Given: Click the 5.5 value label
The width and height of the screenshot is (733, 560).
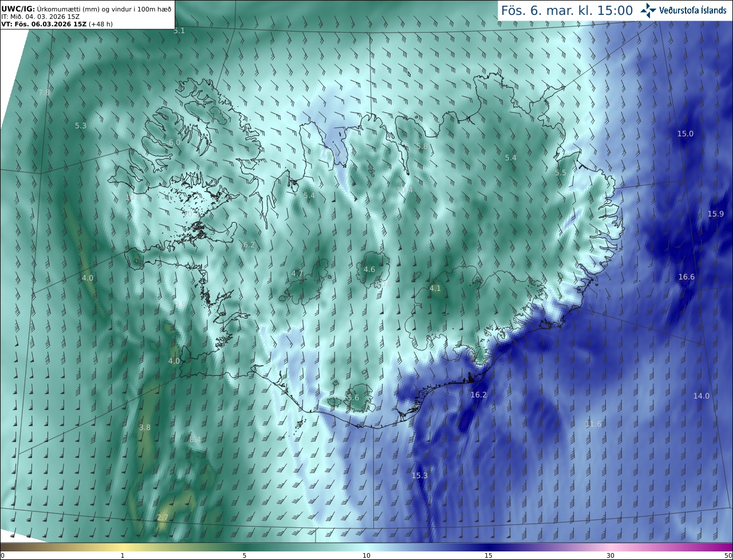Looking at the screenshot, I should click(x=561, y=173).
